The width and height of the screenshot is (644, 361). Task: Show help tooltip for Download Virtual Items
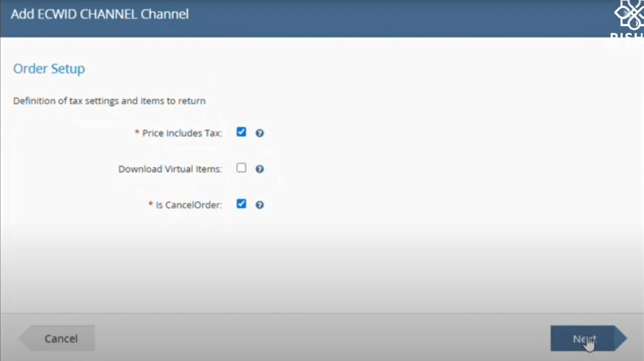point(260,169)
